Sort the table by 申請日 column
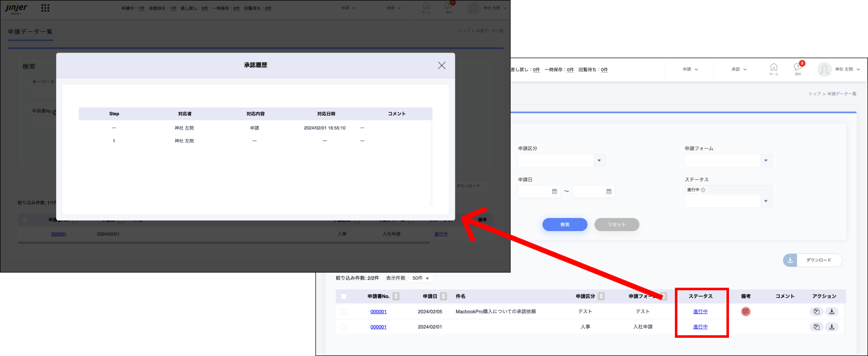This screenshot has width=868, height=356. coord(443,296)
